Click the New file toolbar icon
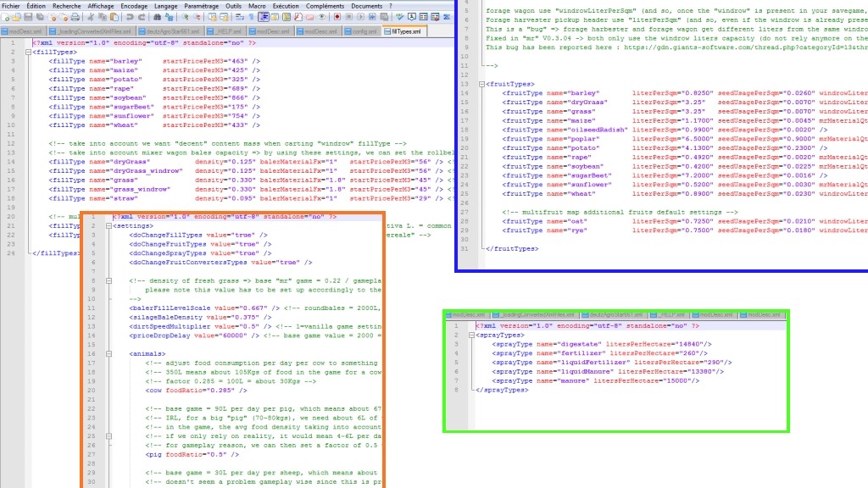Viewport: 868px width, 488px height. 6,17
